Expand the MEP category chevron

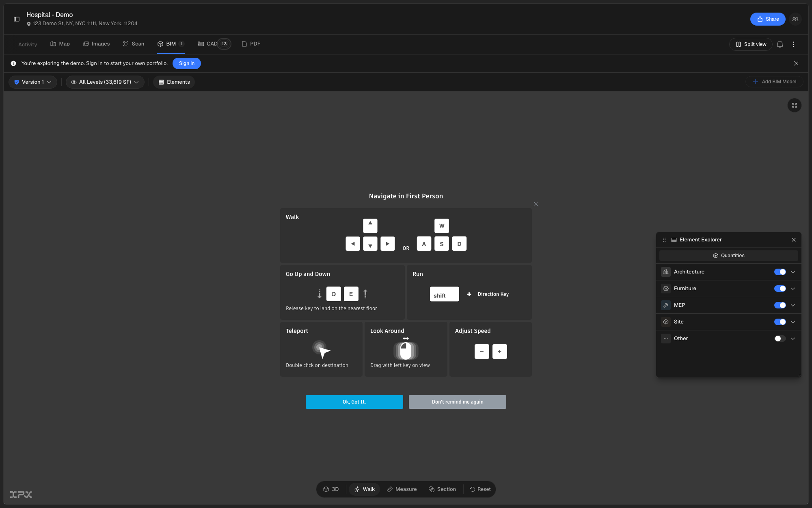point(793,305)
